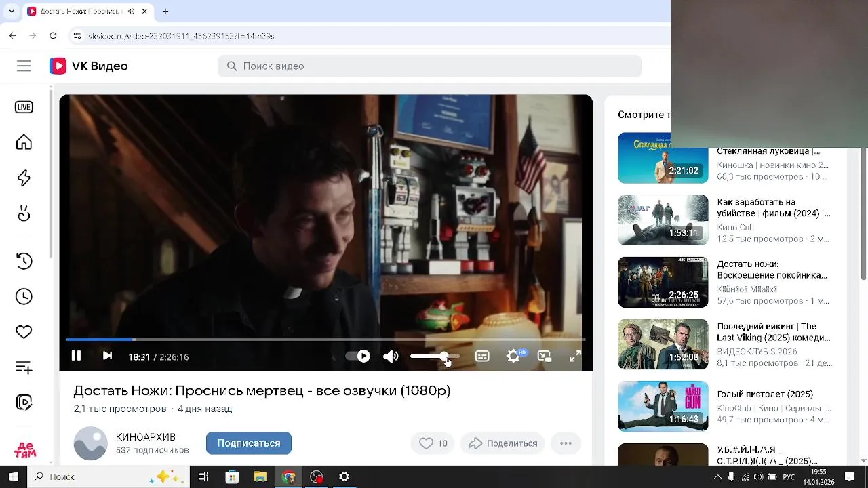Open the playlist-add icon in sidebar

[24, 367]
